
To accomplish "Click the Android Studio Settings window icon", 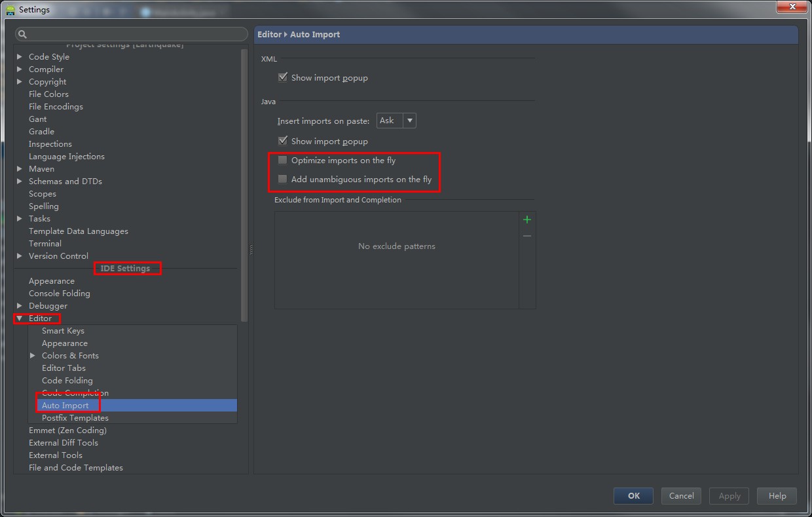I will coord(10,9).
